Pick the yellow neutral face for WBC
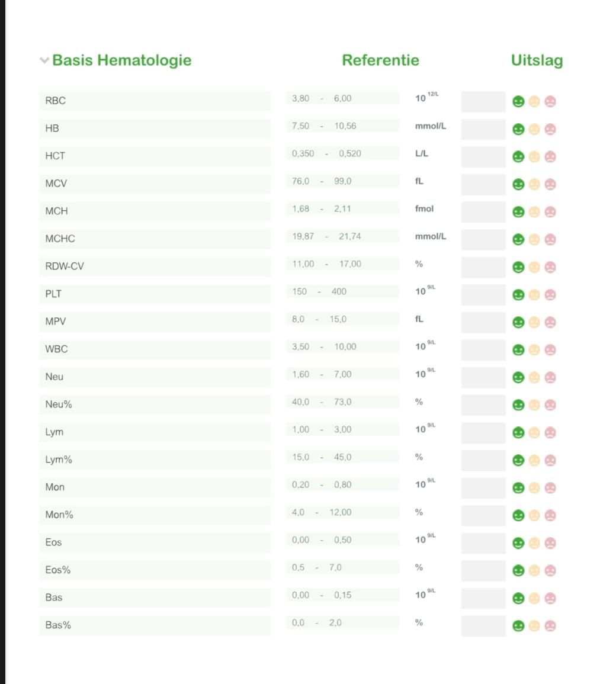The width and height of the screenshot is (616, 684). coord(534,350)
